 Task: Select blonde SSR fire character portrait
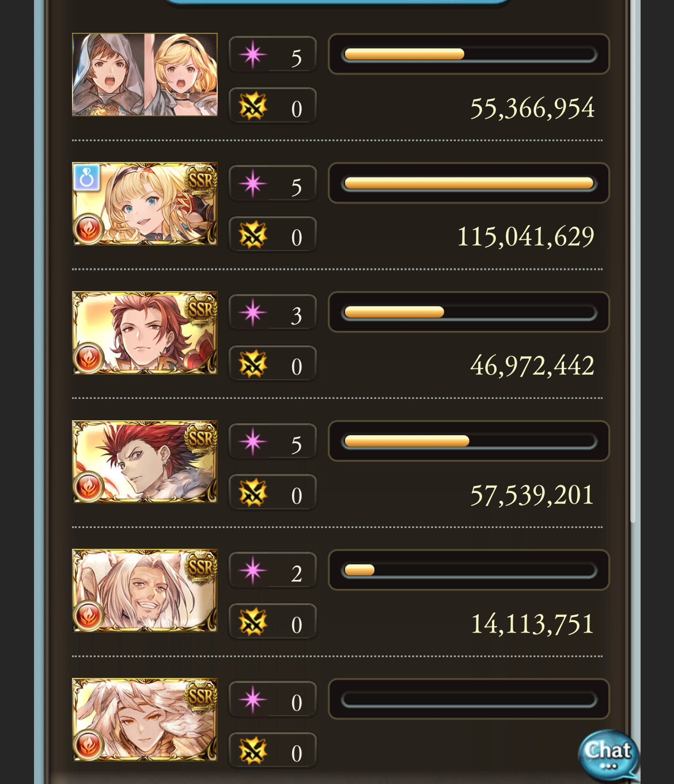145,203
